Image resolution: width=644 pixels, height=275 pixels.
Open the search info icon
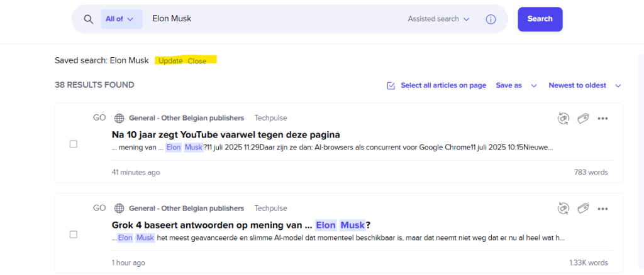tap(491, 19)
